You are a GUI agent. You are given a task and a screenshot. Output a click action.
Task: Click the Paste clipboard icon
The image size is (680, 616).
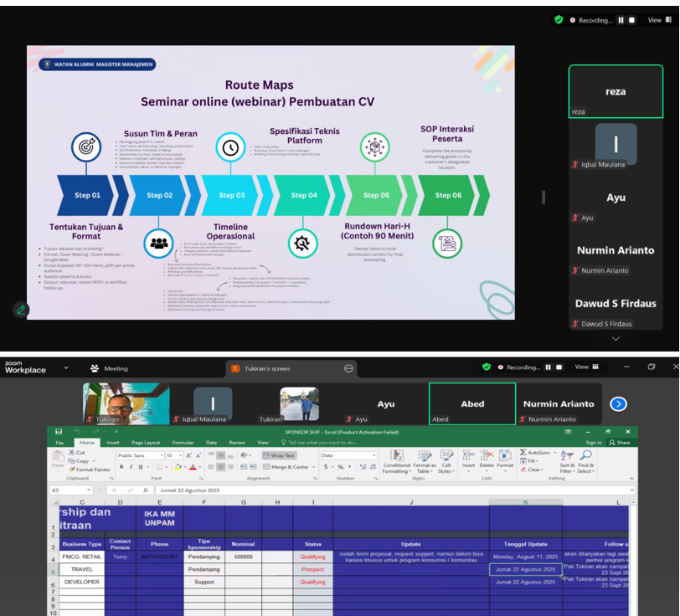coord(58,456)
